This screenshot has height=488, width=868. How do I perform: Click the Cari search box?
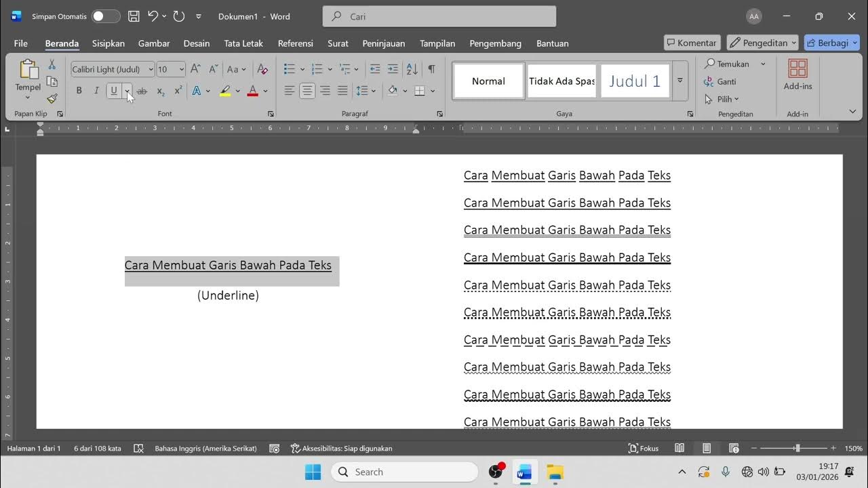click(x=439, y=16)
